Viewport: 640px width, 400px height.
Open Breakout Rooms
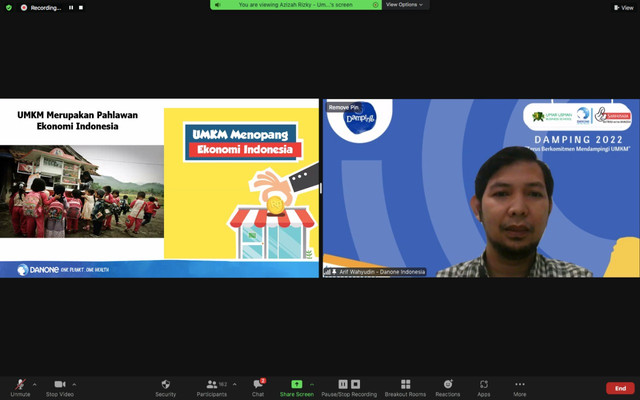[405, 388]
